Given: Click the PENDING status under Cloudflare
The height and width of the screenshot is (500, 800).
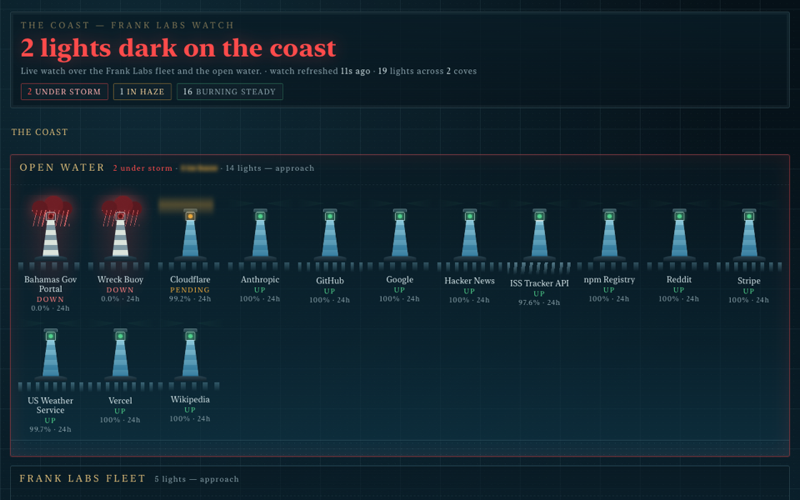Looking at the screenshot, I should (190, 290).
